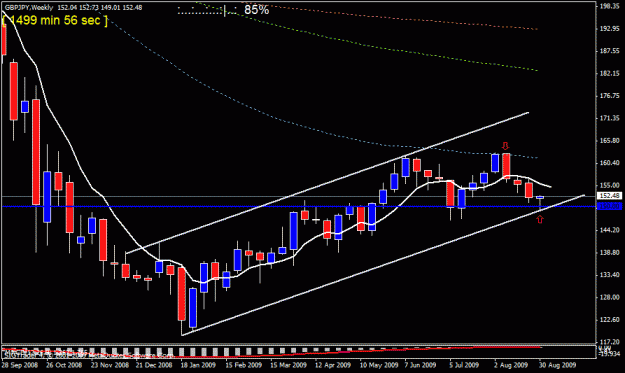Screen dimensions: 625x373
Task: Click the 28 Sep 2008 date label
Action: click(20, 365)
